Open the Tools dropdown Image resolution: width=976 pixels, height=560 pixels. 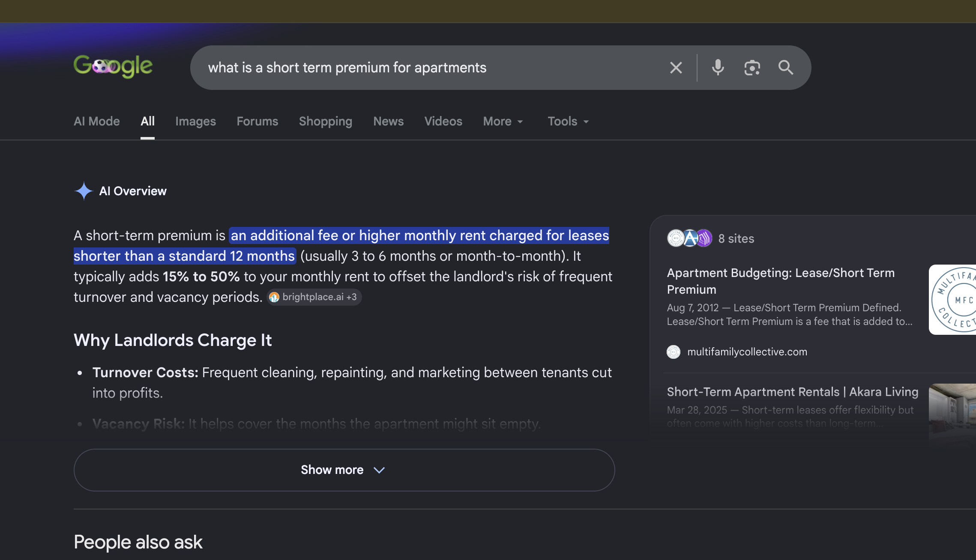click(568, 121)
